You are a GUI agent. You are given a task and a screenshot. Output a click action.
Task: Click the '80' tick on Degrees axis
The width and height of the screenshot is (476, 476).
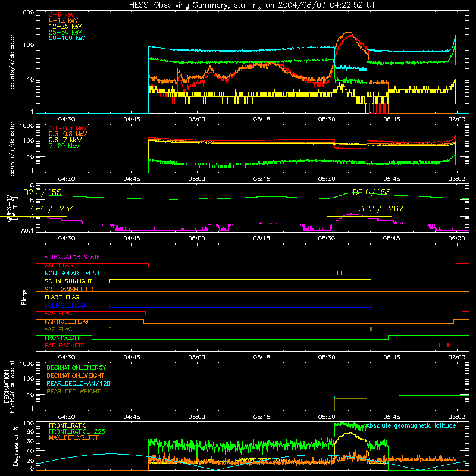30,431
